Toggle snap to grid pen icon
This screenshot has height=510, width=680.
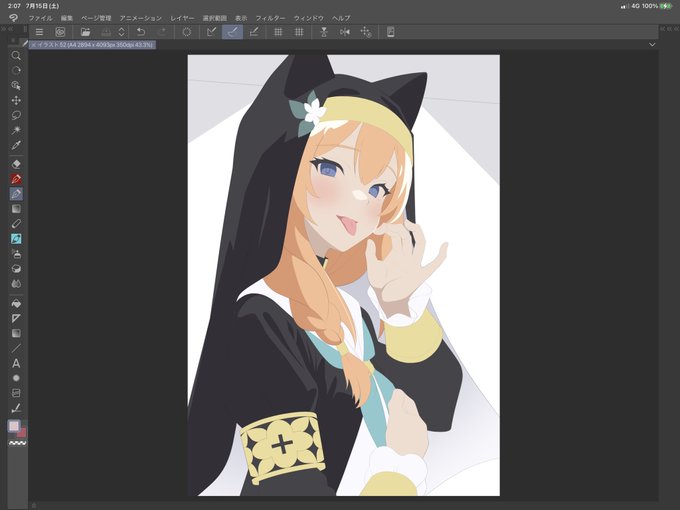[x=254, y=32]
